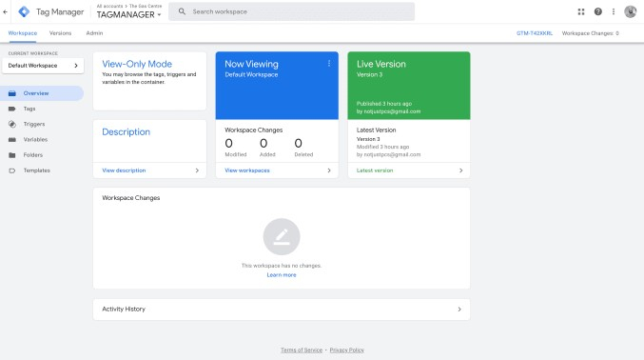Focus the Search workspace field
This screenshot has height=360, width=644.
[292, 11]
